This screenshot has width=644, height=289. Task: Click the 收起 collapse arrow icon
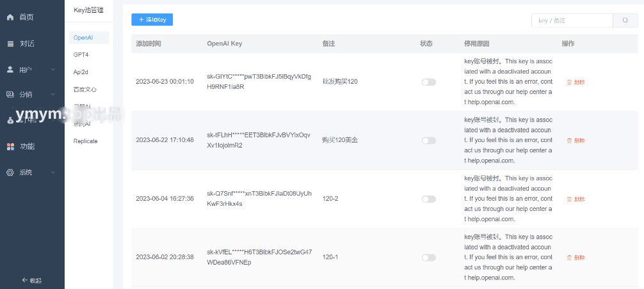[x=24, y=281]
